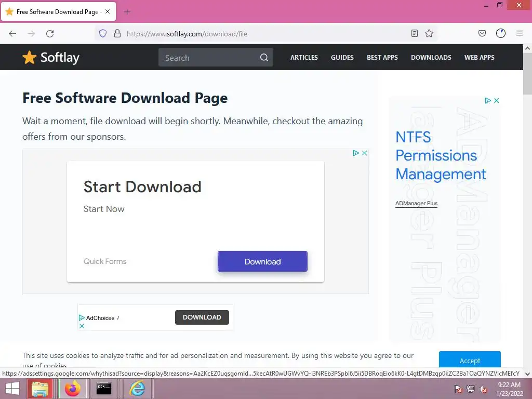
Task: Save page to Pocket
Action: pos(482,33)
